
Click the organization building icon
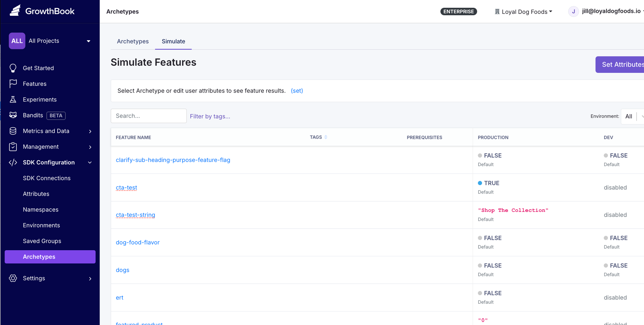(497, 12)
